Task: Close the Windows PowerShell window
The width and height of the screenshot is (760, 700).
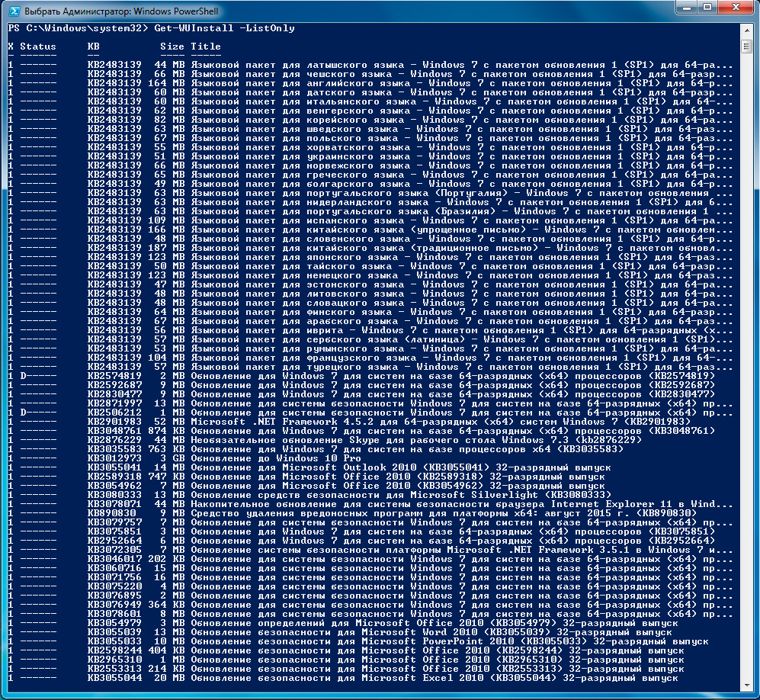Action: click(736, 8)
